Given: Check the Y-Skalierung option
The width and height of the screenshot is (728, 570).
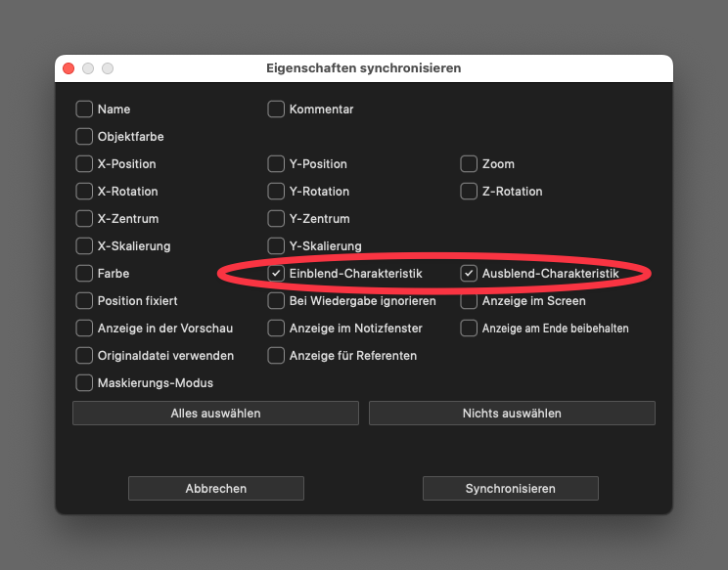Looking at the screenshot, I should coord(276,246).
